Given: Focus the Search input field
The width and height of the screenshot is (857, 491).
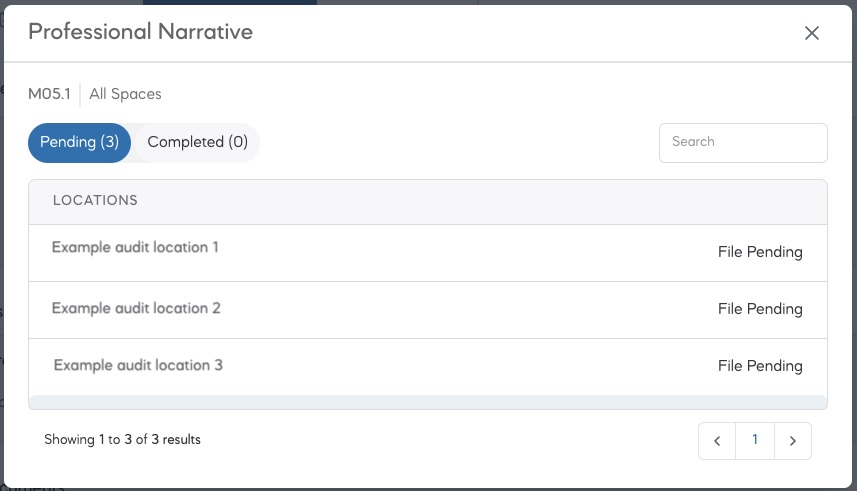Looking at the screenshot, I should [x=743, y=142].
